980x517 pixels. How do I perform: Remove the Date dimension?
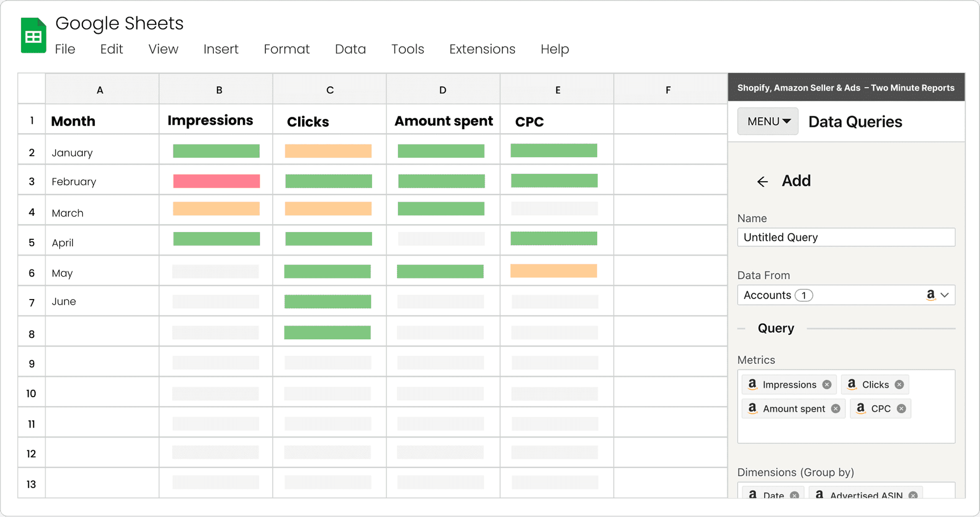(x=794, y=495)
